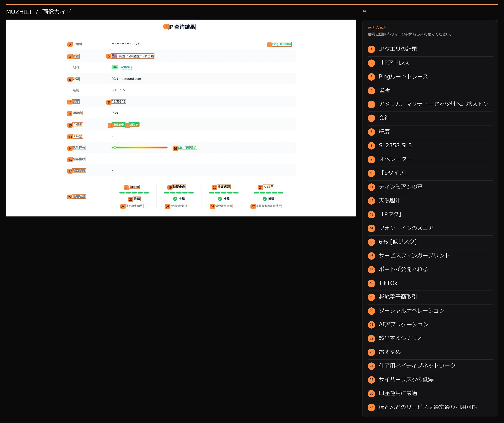Select the ほとんどのサービスは通常通り利用可能 entry
The image size is (504, 423).
(x=430, y=407)
